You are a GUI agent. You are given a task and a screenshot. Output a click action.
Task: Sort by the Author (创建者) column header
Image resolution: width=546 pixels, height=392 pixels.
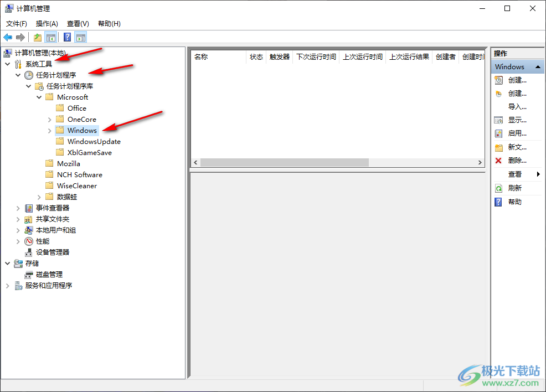pos(446,56)
